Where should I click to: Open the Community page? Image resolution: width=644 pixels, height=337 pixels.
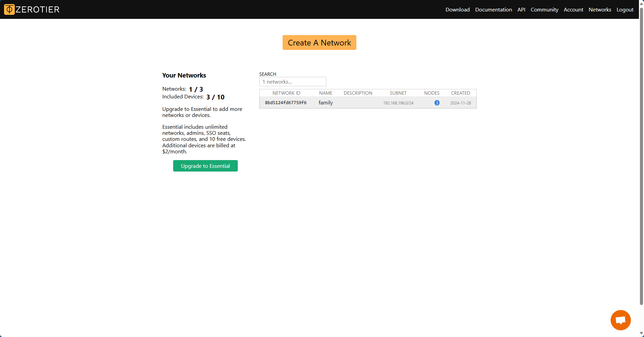(544, 9)
